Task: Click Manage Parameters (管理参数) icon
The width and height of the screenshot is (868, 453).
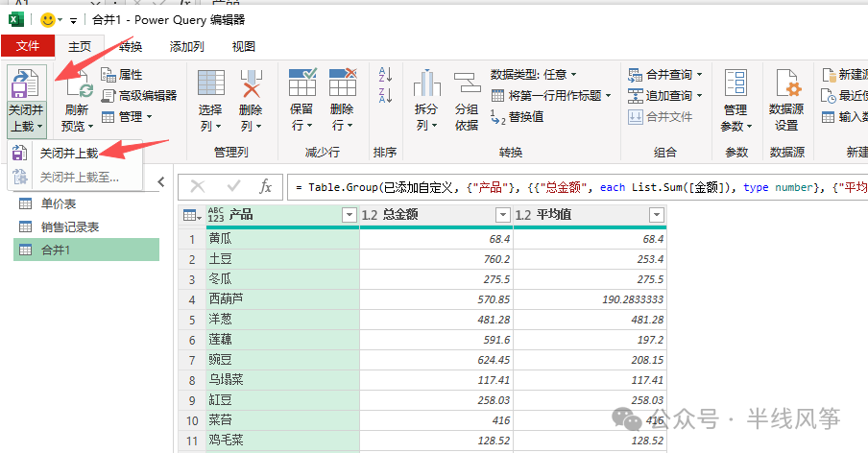Action: click(735, 84)
